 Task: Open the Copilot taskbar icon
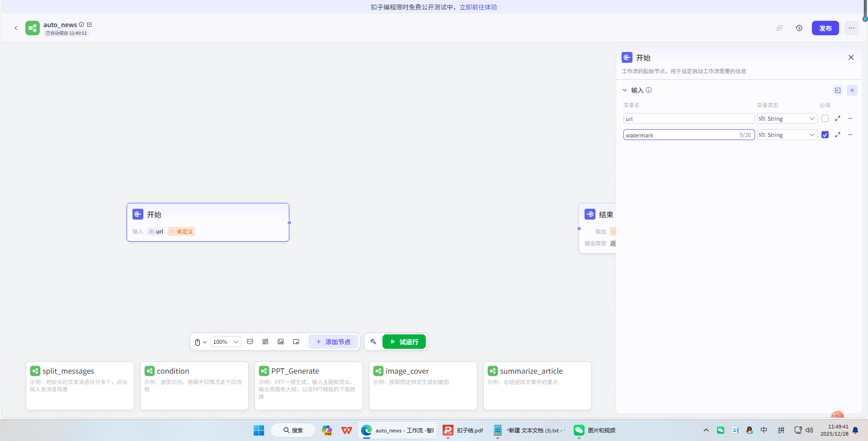pyautogui.click(x=327, y=430)
